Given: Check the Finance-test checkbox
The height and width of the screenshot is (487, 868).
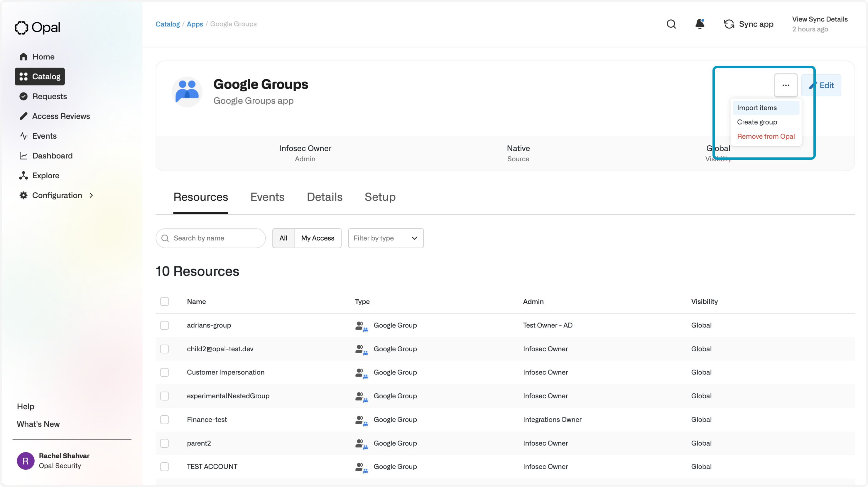Looking at the screenshot, I should point(164,420).
